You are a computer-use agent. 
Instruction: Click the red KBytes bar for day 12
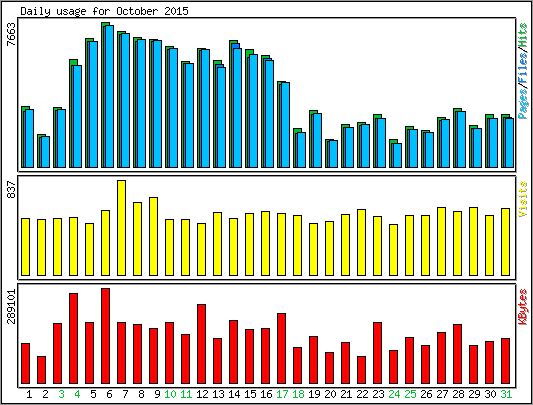(201, 344)
